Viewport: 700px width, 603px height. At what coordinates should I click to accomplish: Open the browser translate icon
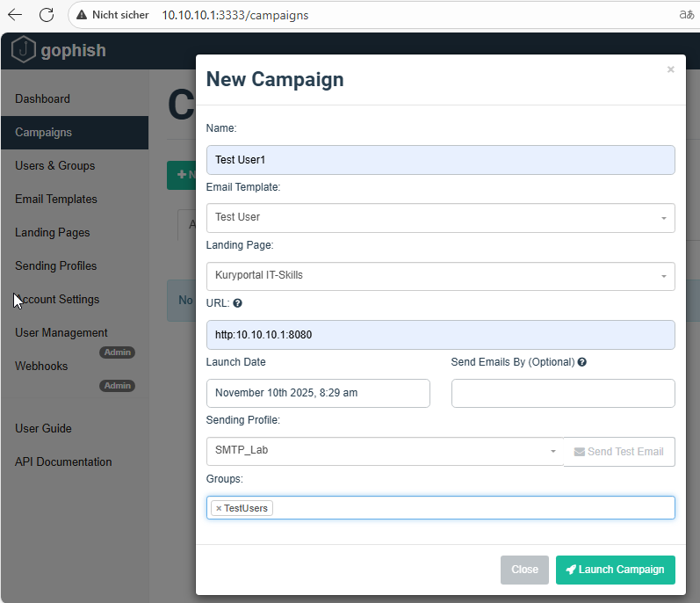pos(686,15)
